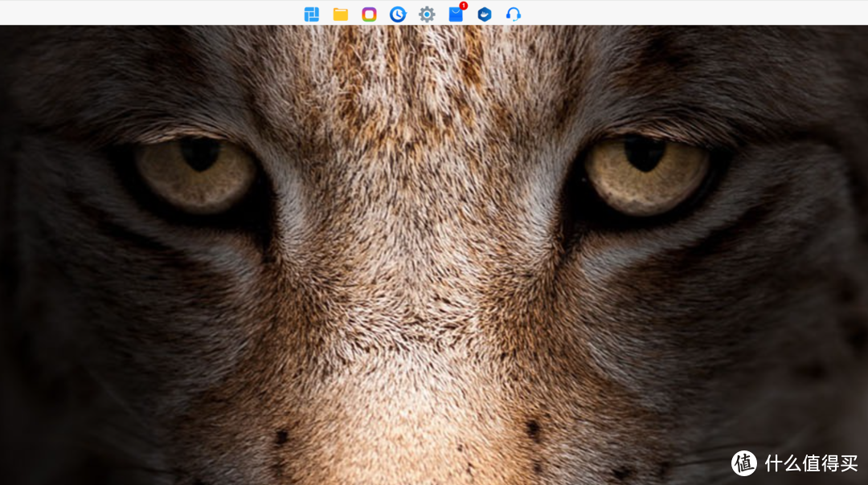The width and height of the screenshot is (868, 485).
Task: Open the App Store shopping bag icon
Action: (455, 15)
